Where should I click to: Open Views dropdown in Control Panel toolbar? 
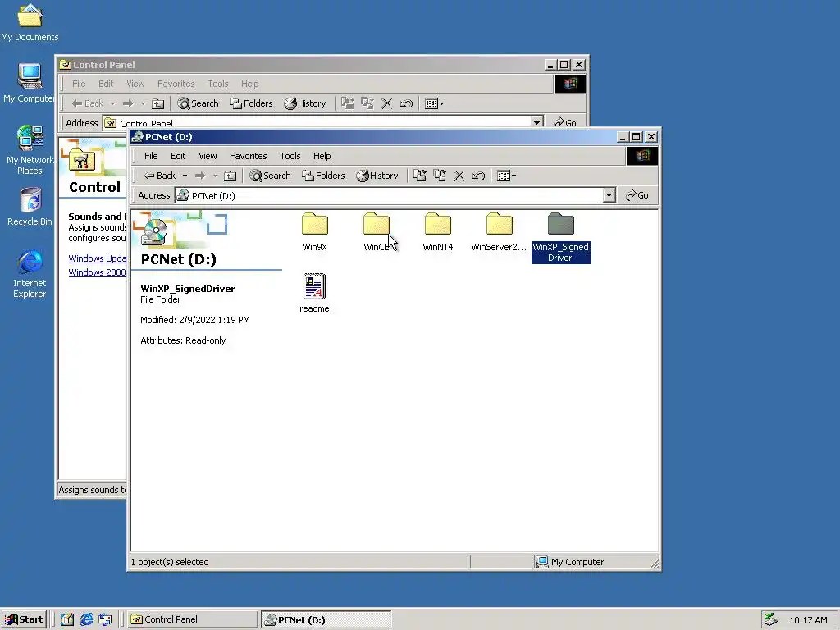(x=434, y=103)
